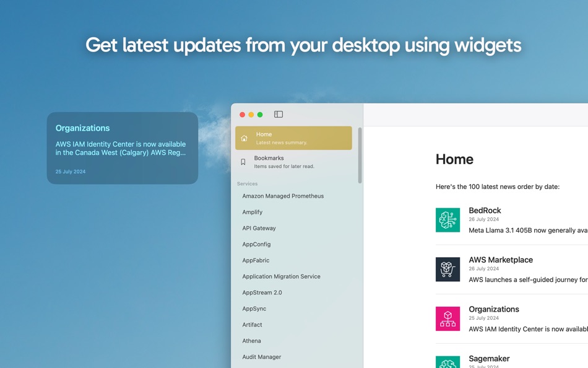The width and height of the screenshot is (588, 368).
Task: Select AppSync in the sidebar
Action: 254,309
